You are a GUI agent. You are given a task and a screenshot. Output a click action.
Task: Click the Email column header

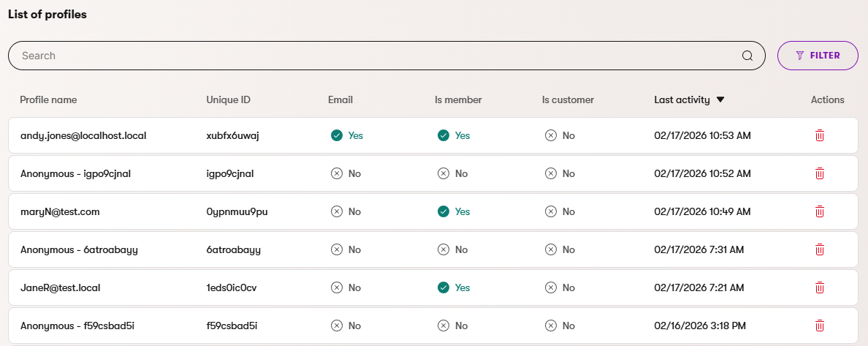pyautogui.click(x=340, y=99)
